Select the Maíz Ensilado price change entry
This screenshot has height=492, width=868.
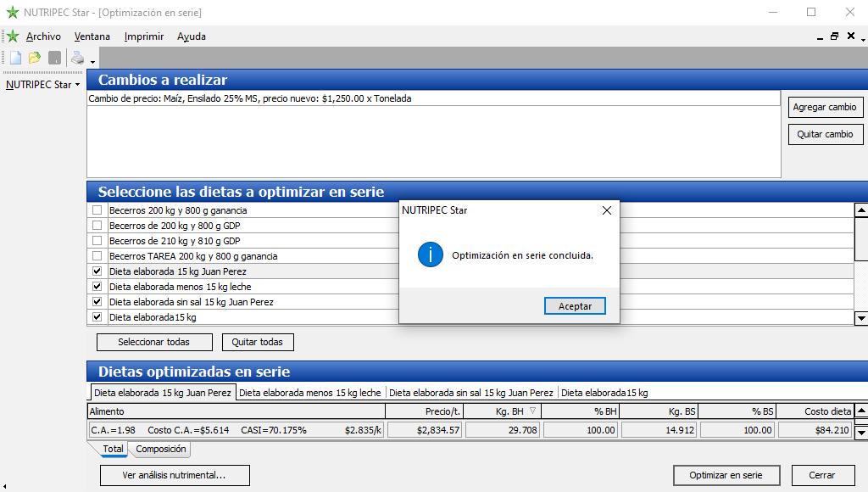point(433,98)
